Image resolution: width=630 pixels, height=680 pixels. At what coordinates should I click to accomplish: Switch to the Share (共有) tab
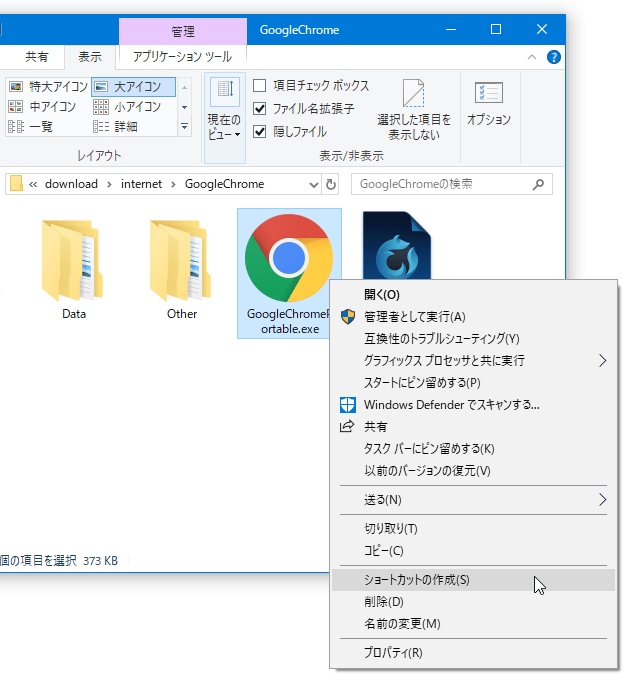click(36, 57)
